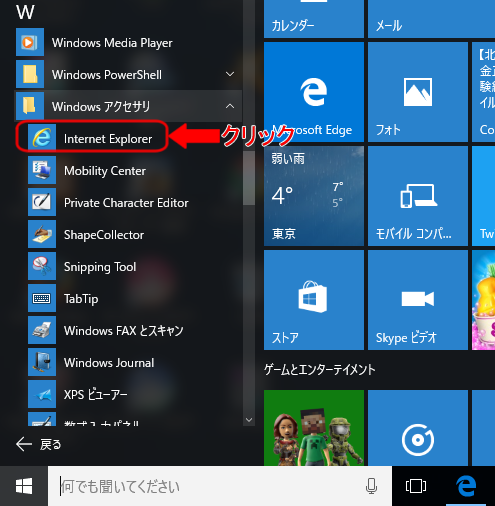Select the Windows Journal label
This screenshot has width=495, height=506.
coord(109,363)
